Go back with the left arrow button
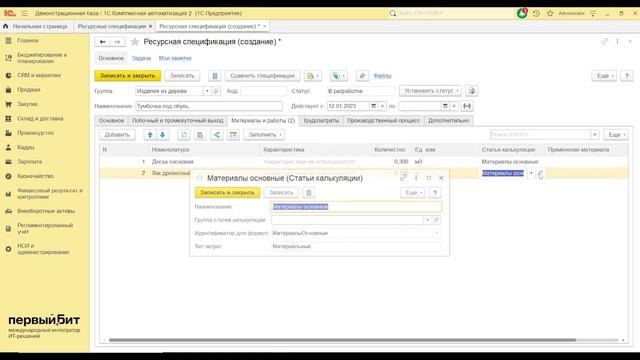640x360 pixels. [x=102, y=42]
